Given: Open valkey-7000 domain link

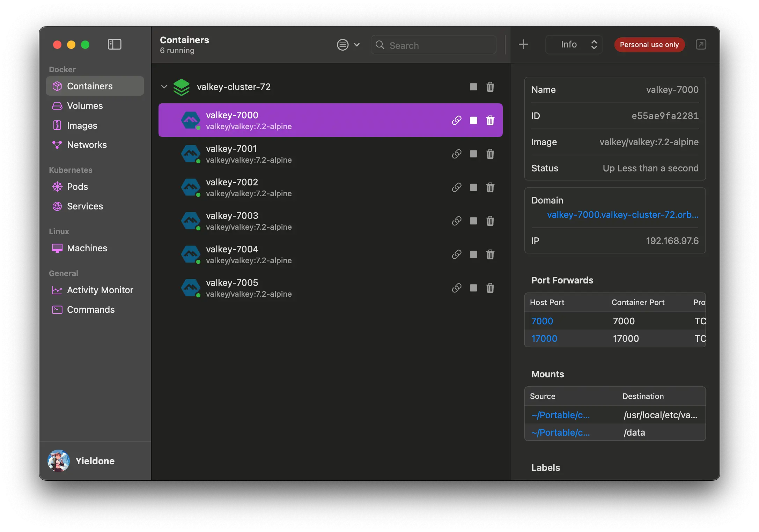Looking at the screenshot, I should 622,215.
